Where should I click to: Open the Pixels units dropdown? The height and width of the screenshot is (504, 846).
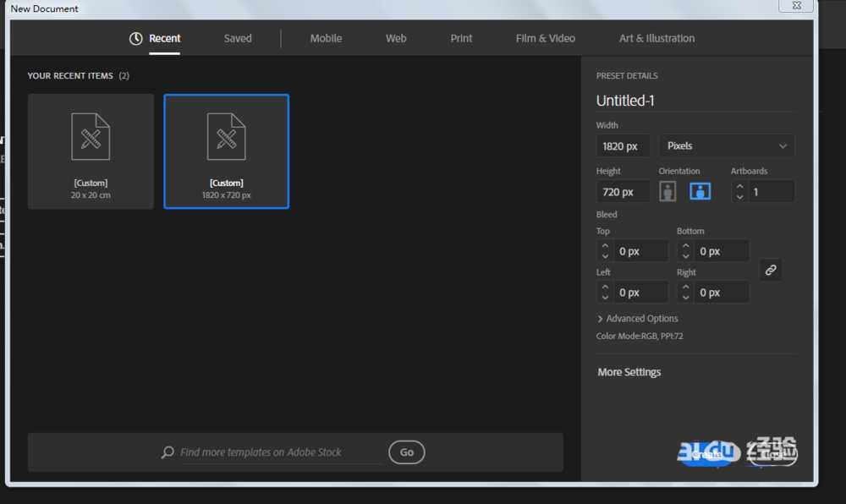click(x=726, y=145)
